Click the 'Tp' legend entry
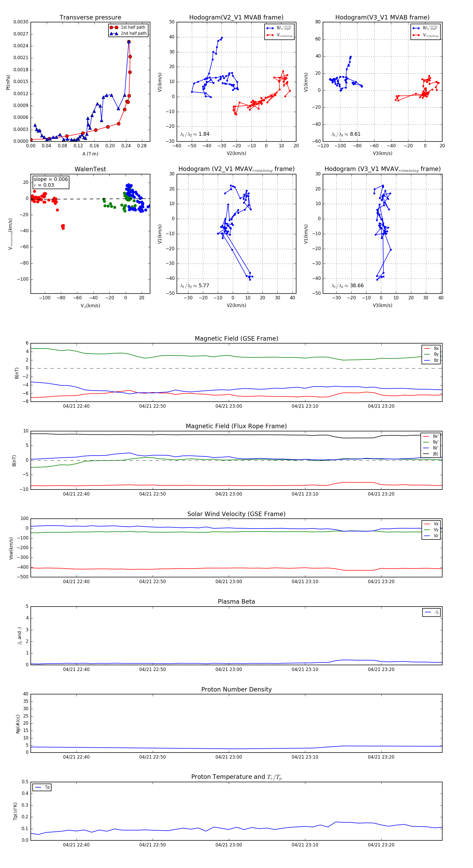The height and width of the screenshot is (868, 473). 42,787
